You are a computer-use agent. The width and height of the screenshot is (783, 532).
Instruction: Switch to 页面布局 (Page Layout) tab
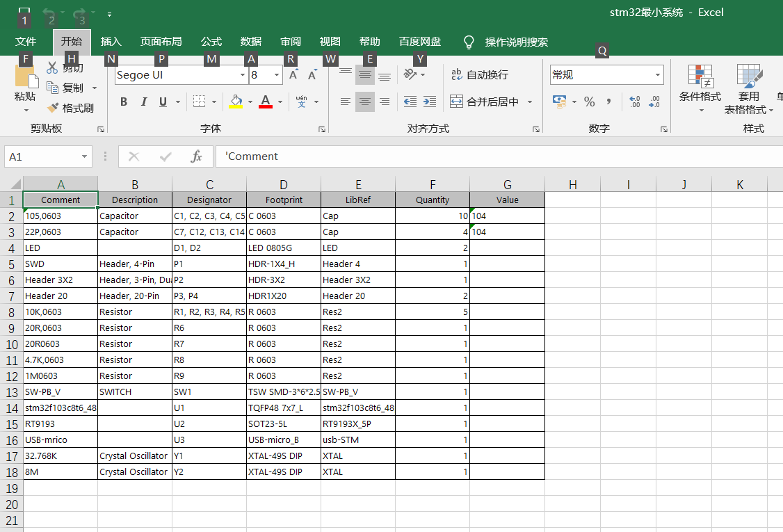(161, 42)
